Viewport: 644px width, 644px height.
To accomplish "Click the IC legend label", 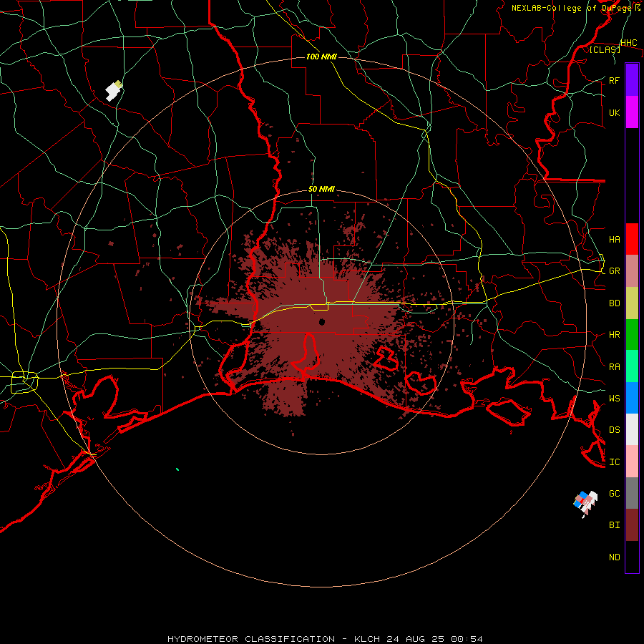I will [614, 462].
